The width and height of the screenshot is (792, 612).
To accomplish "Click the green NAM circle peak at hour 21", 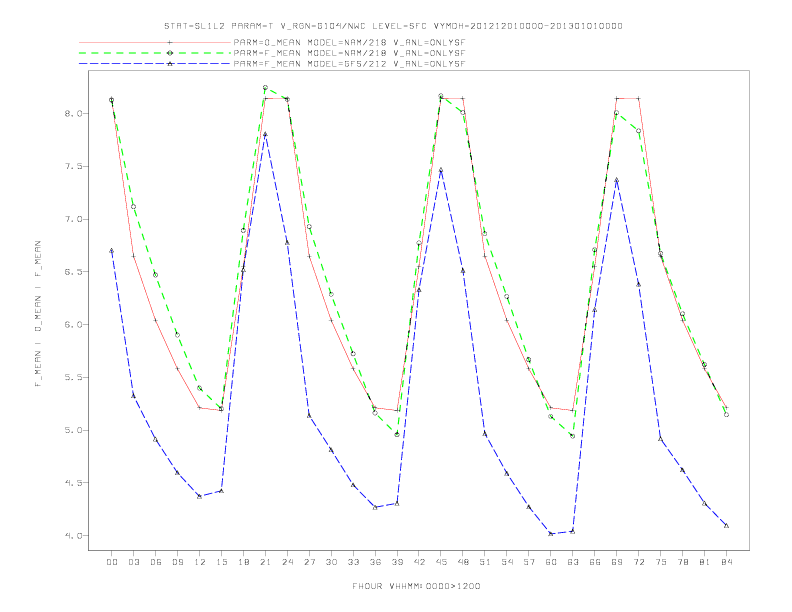I will pyautogui.click(x=265, y=87).
